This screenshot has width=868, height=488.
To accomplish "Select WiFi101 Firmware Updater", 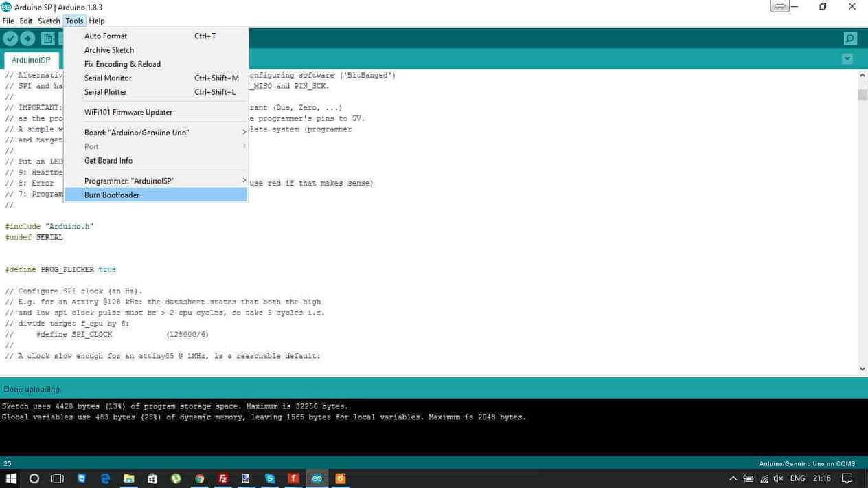I will (x=156, y=112).
